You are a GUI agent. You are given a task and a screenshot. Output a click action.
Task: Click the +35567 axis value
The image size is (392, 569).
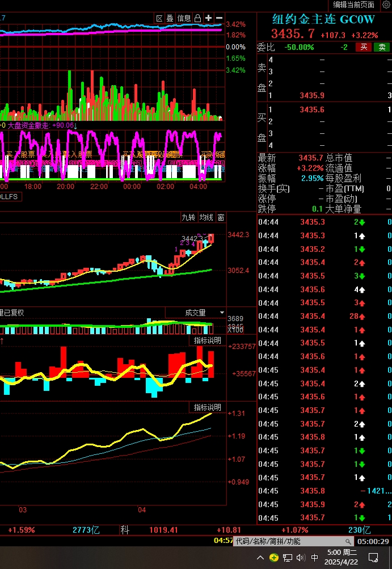coord(243,373)
